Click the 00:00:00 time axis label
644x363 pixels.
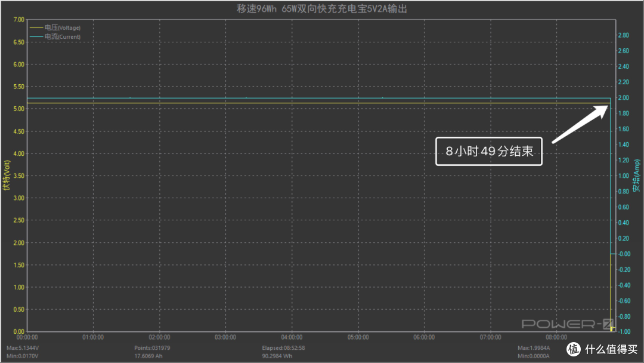pos(27,337)
